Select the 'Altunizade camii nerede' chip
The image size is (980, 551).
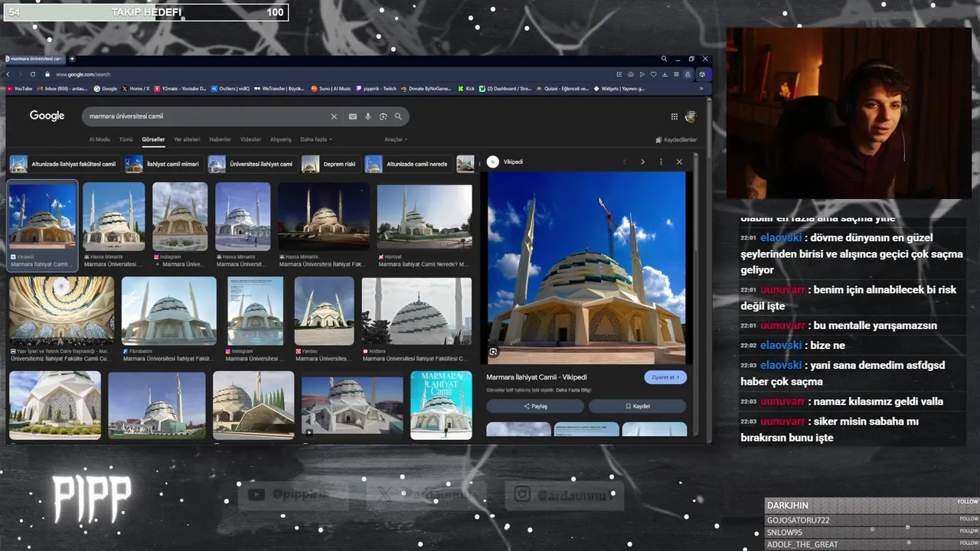coord(407,164)
